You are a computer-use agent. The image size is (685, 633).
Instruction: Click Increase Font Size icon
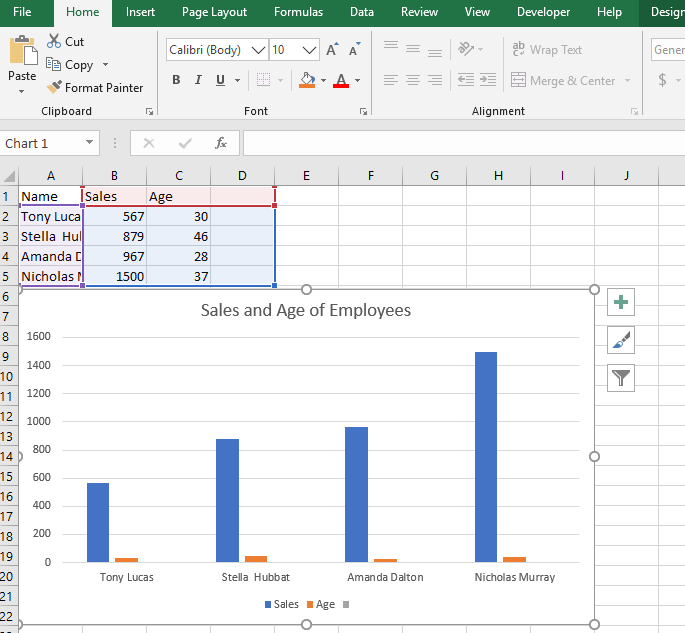[x=333, y=49]
